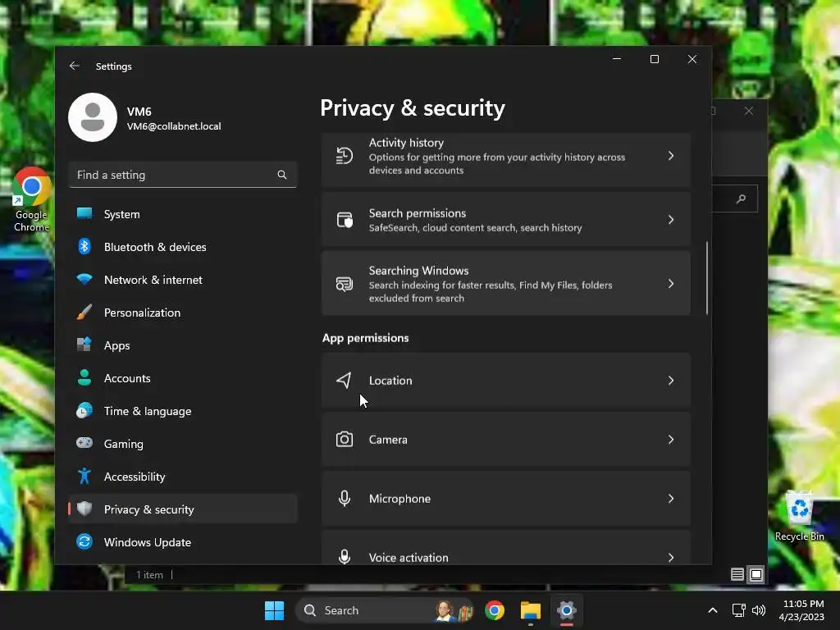
Task: Click the Time & language clock icon
Action: pyautogui.click(x=84, y=410)
